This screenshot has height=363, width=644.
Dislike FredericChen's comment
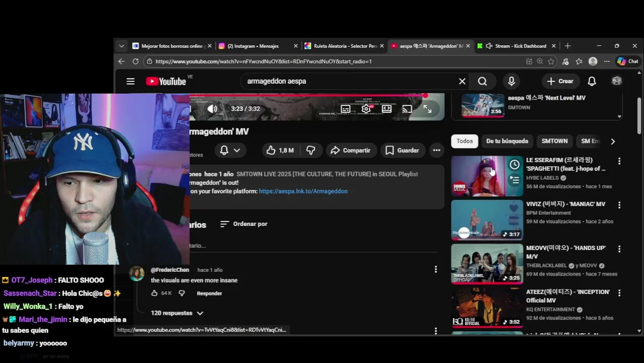[x=182, y=293]
